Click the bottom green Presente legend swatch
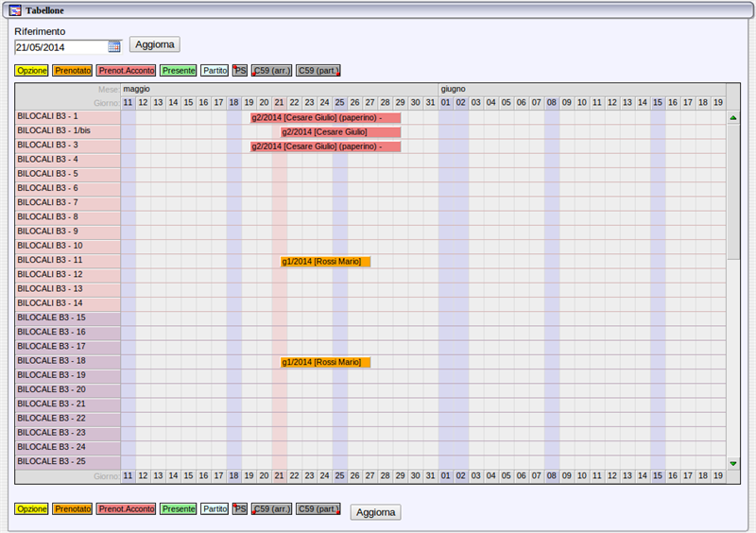The image size is (756, 533). [179, 508]
